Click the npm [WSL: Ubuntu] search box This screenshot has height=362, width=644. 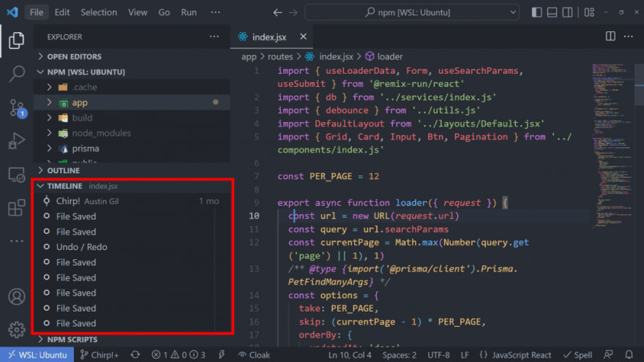pyautogui.click(x=412, y=12)
